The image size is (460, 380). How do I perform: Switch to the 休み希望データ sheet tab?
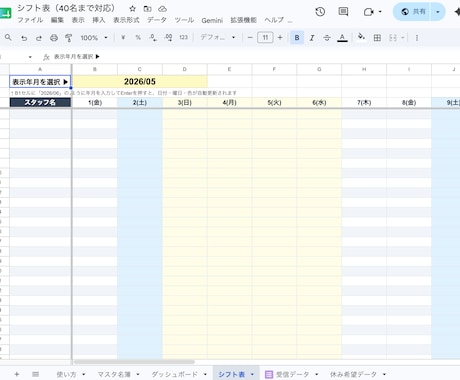click(x=353, y=374)
